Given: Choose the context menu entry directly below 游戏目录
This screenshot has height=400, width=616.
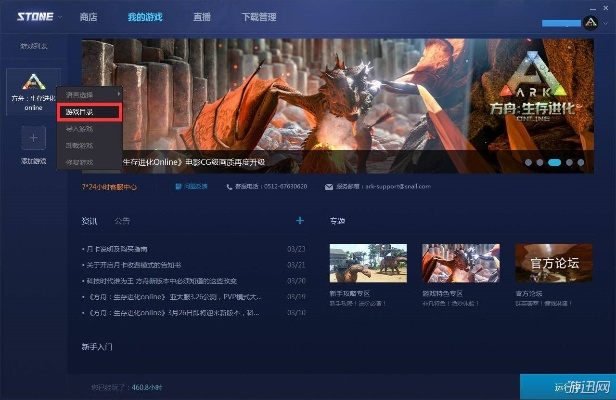Looking at the screenshot, I should click(x=89, y=129).
